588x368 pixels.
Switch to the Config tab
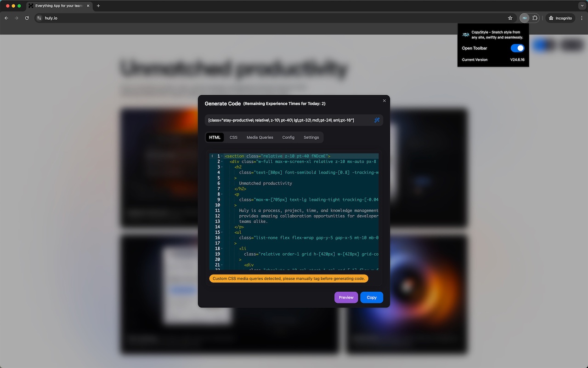tap(288, 138)
